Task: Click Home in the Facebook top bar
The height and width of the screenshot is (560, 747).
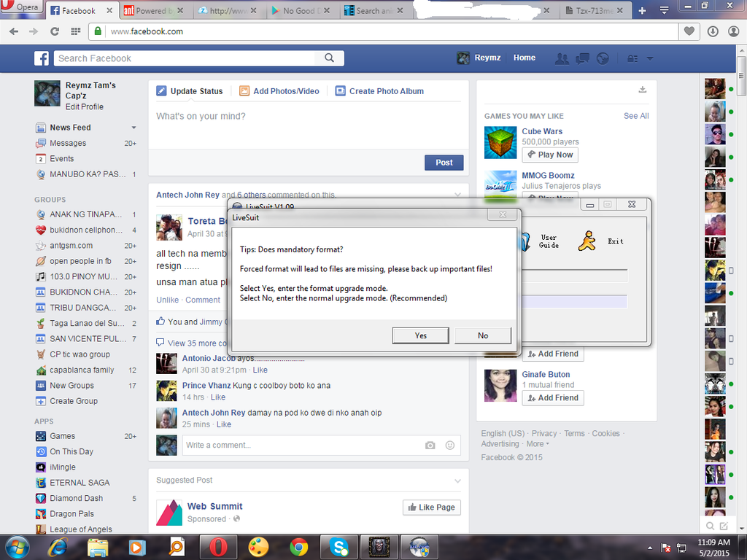Action: [x=524, y=58]
